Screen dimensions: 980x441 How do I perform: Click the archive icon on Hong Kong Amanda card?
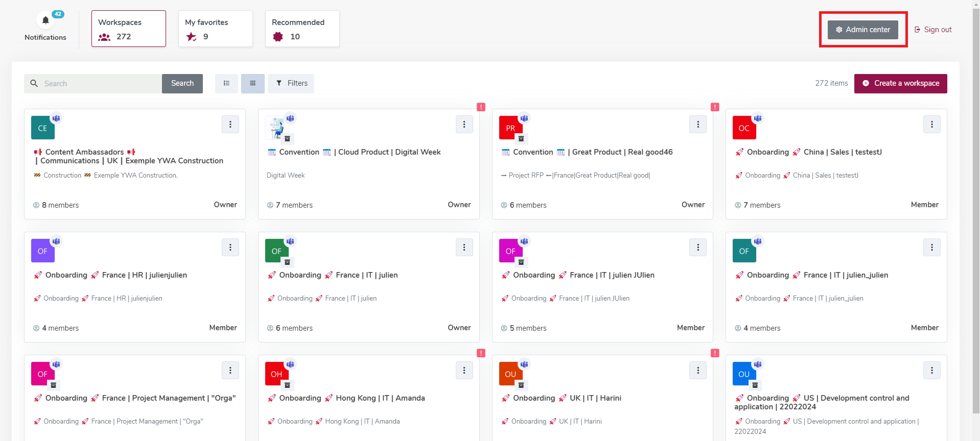point(287,385)
